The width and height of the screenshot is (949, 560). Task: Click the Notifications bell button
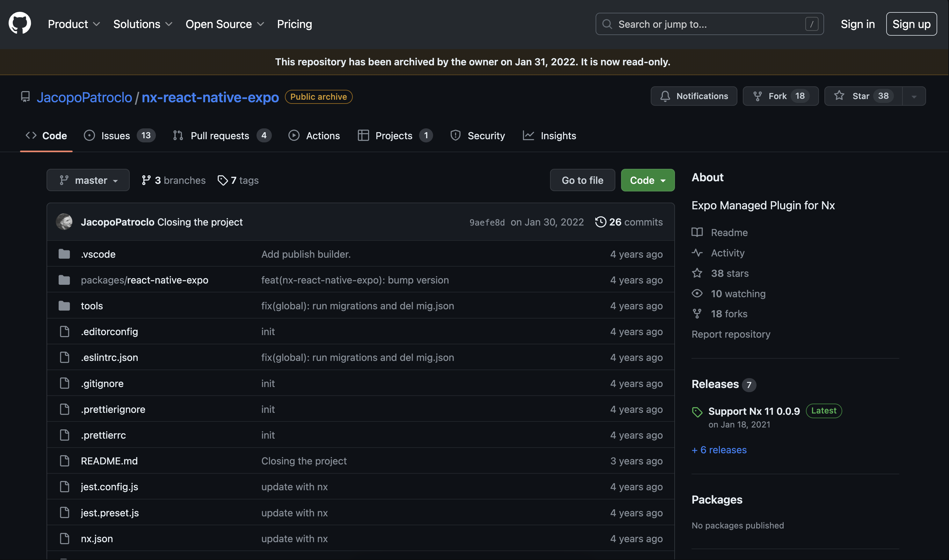coord(693,96)
